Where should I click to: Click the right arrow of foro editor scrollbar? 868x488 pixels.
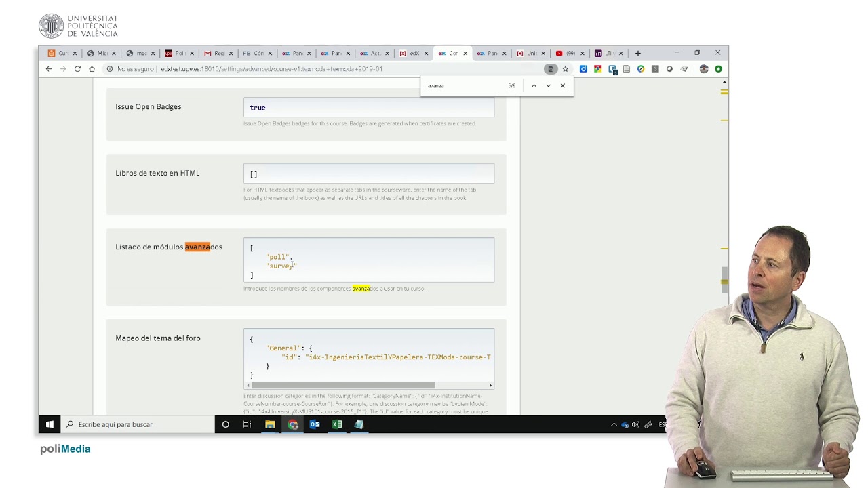pyautogui.click(x=491, y=386)
